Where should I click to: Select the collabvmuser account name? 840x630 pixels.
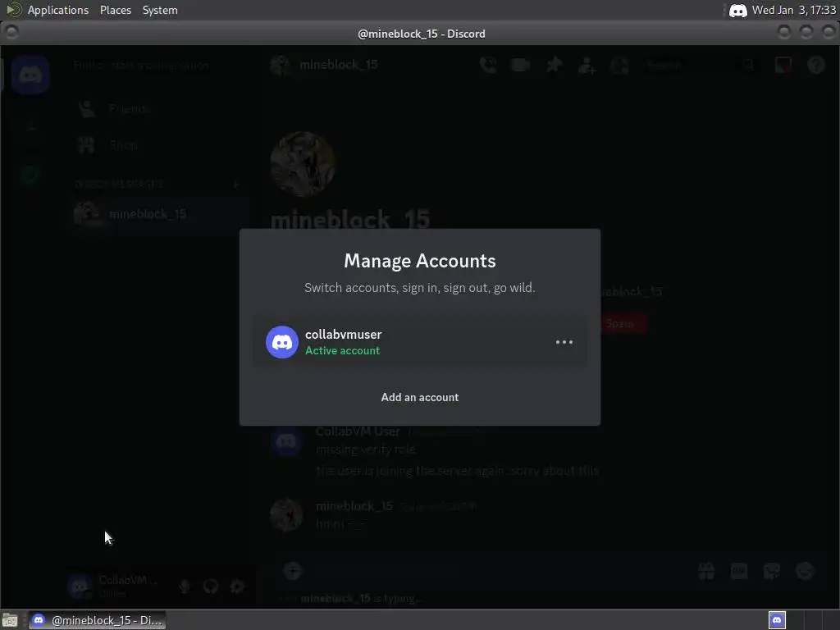[344, 335]
